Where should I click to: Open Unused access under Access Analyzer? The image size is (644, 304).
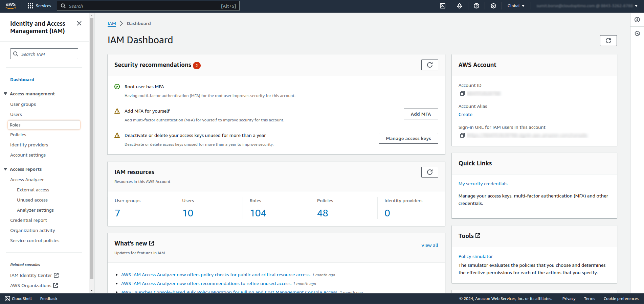point(32,200)
